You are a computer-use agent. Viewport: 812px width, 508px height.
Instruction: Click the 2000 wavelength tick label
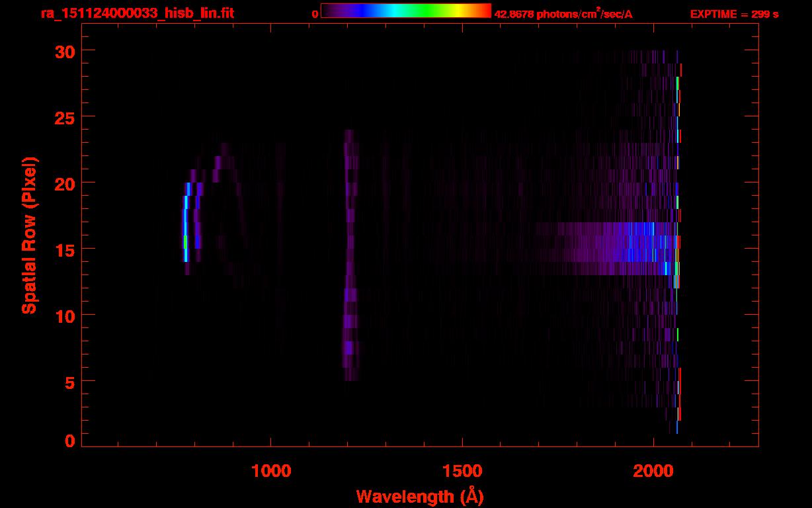coord(653,470)
